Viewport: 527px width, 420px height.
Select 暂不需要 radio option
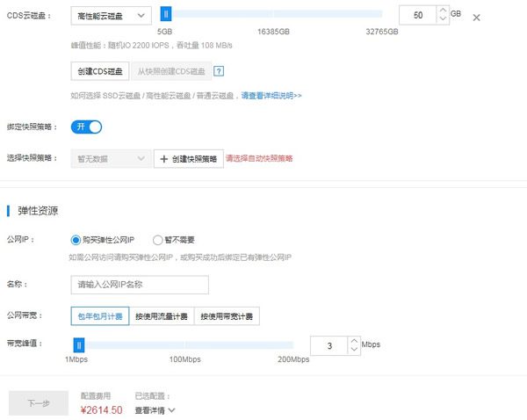(x=158, y=239)
